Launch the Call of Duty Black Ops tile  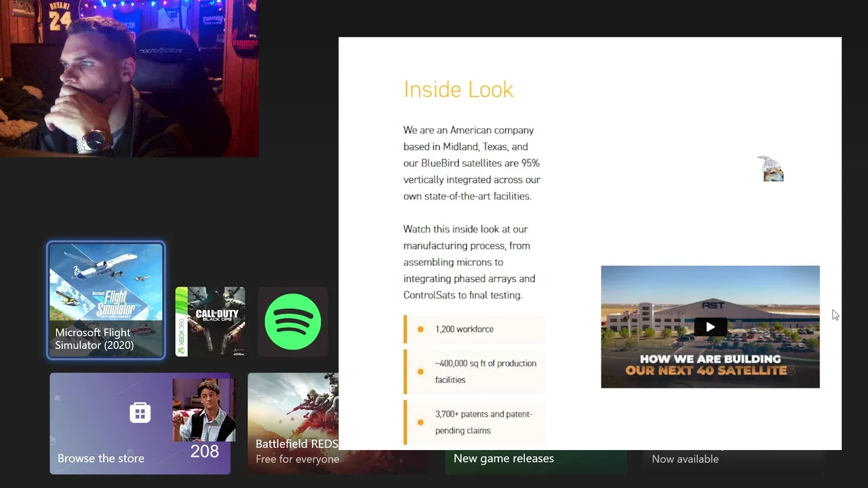(x=210, y=322)
